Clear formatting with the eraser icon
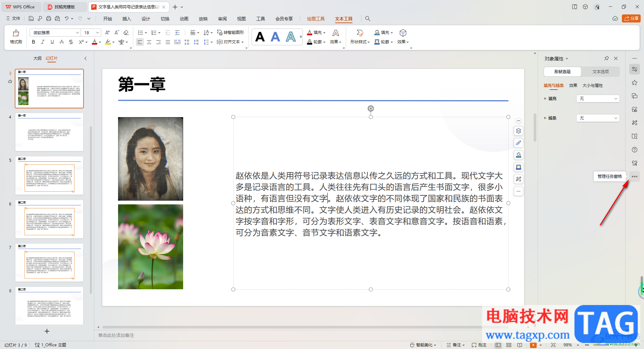 126,33
